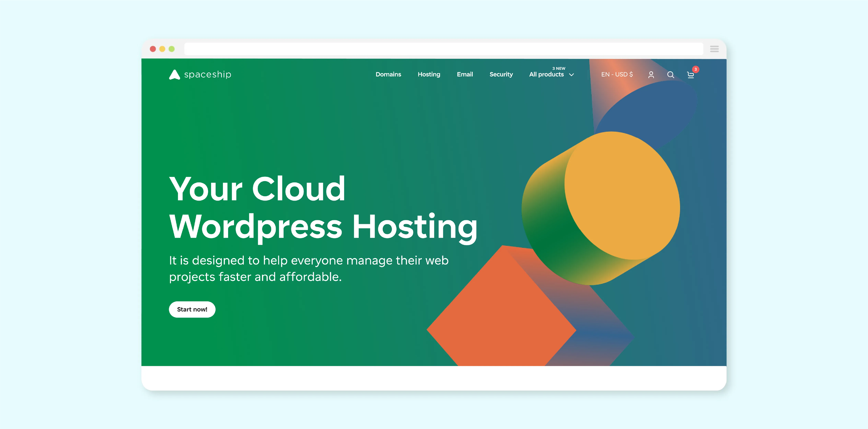Open the browser hamburger menu

714,49
